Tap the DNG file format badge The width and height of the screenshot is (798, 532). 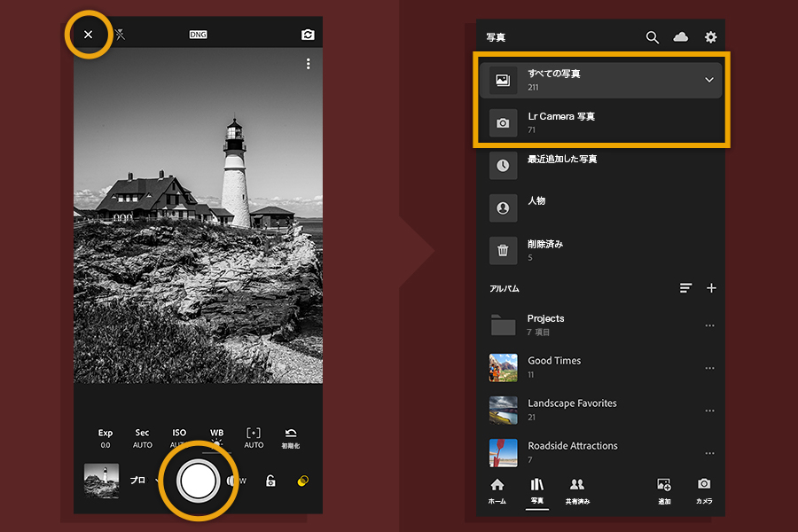click(198, 35)
